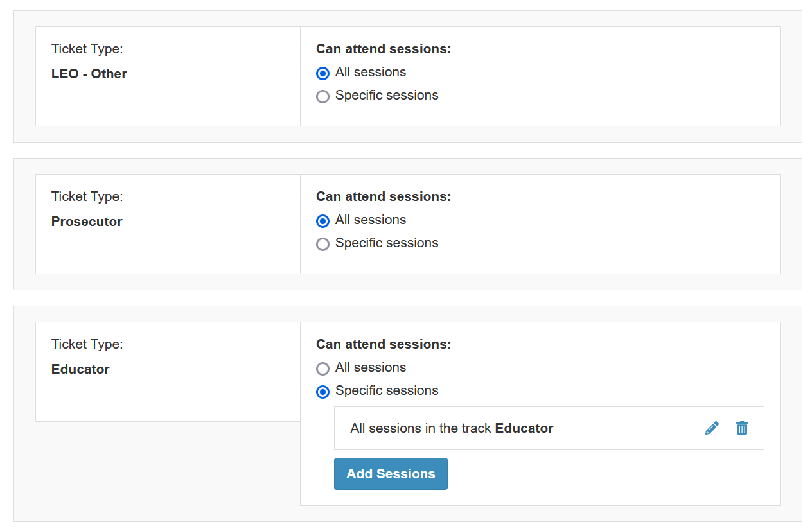Select All sessions for Prosecutor ticket
This screenshot has height=531, width=812.
click(323, 221)
